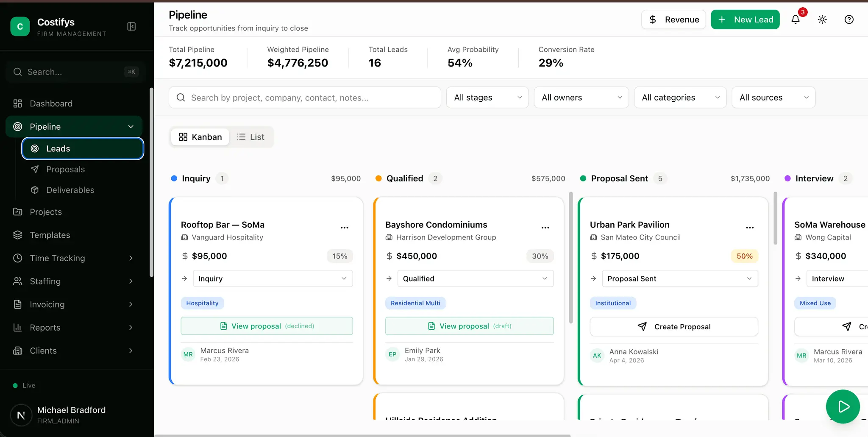Go to Proposals page
The height and width of the screenshot is (437, 868).
pyautogui.click(x=83, y=169)
